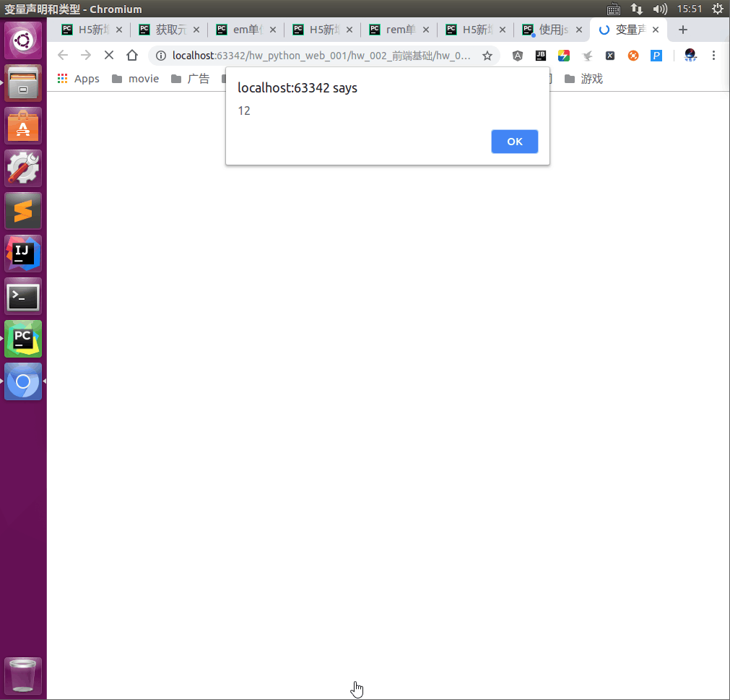The height and width of the screenshot is (700, 730).
Task: Open the JetBrains IDE Support extension
Action: (x=541, y=56)
